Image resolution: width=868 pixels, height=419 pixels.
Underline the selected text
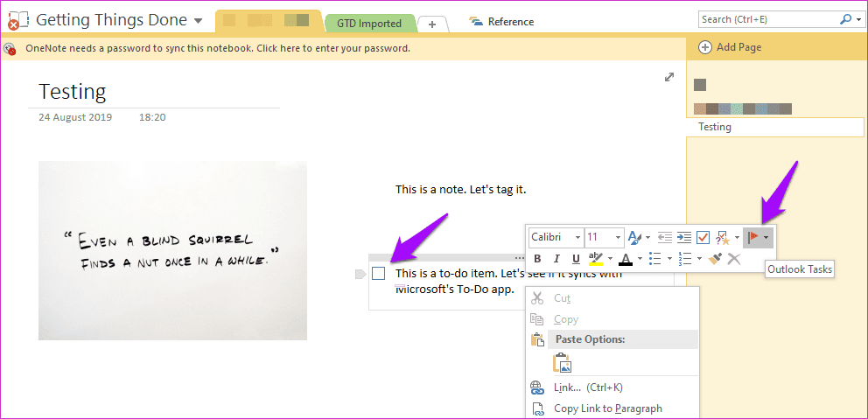click(x=576, y=258)
